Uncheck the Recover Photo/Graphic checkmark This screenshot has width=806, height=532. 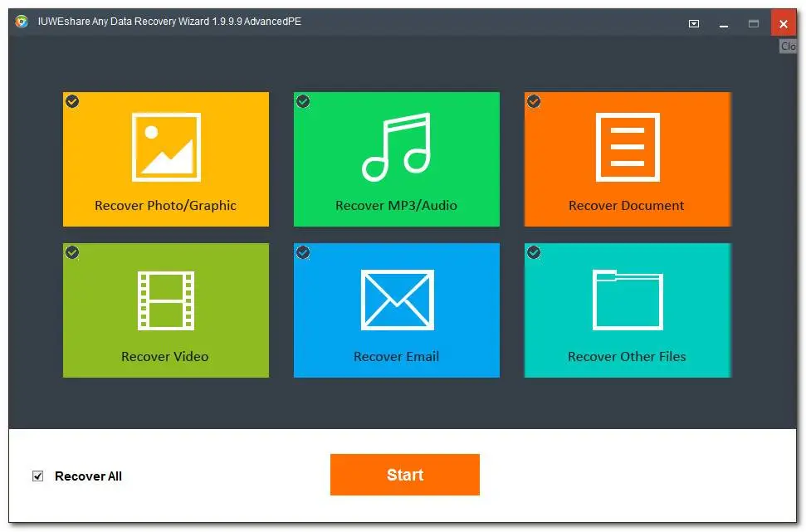click(x=72, y=101)
